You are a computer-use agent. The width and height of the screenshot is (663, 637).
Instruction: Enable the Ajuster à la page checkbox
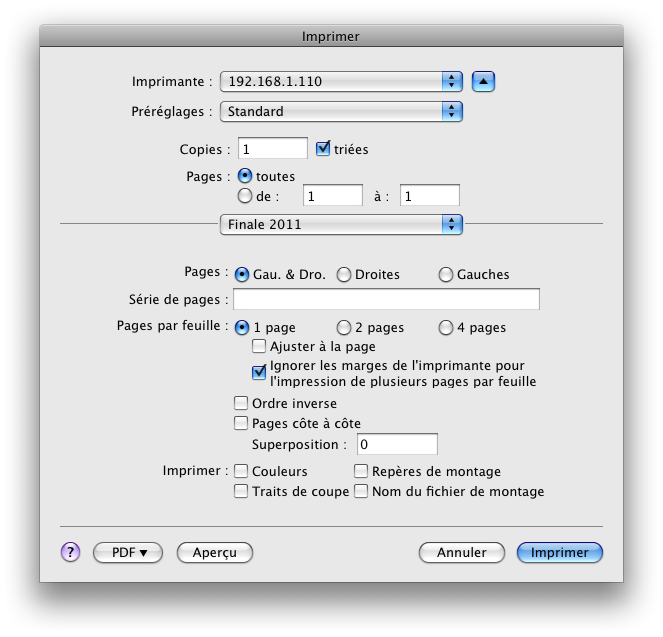tap(259, 347)
